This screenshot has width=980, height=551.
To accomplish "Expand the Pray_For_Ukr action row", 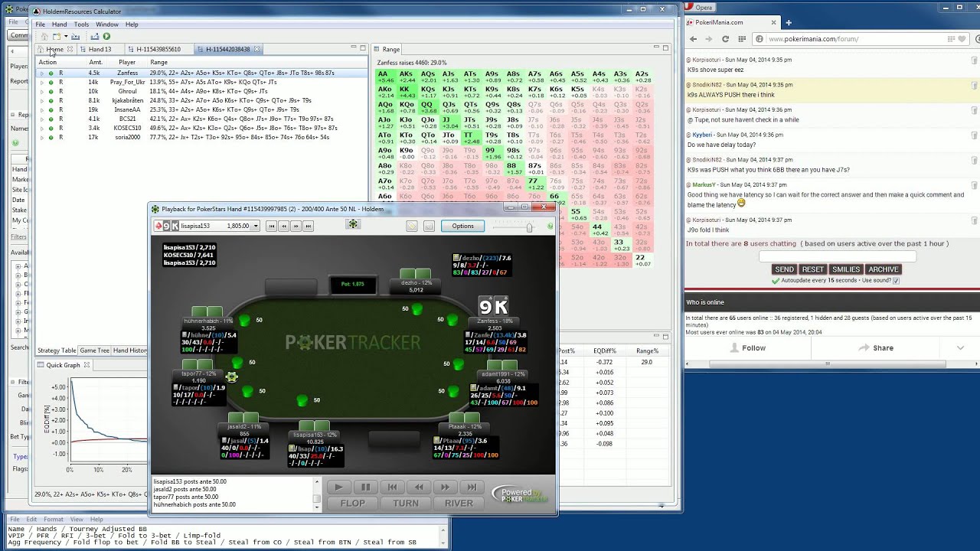I will 42,83.
